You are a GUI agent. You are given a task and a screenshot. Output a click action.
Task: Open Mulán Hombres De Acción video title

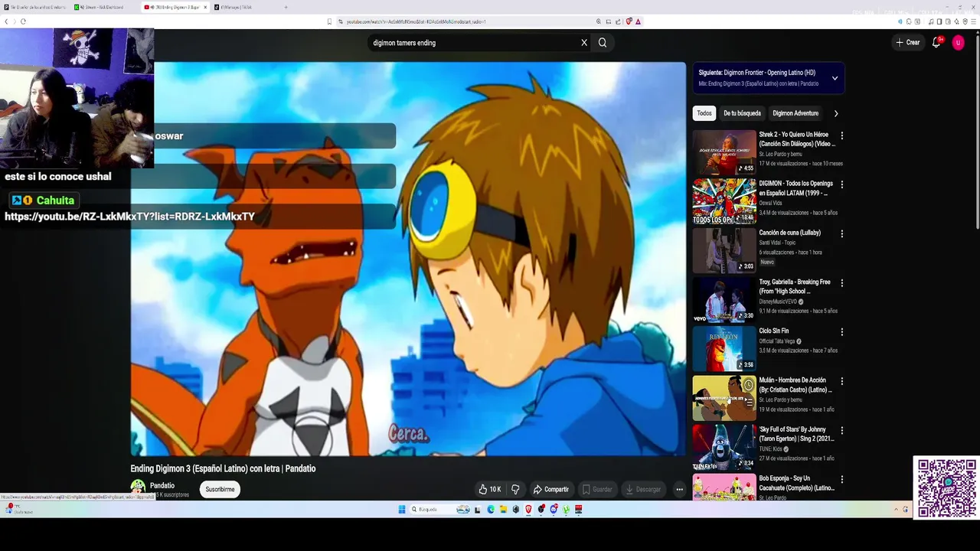(x=795, y=385)
